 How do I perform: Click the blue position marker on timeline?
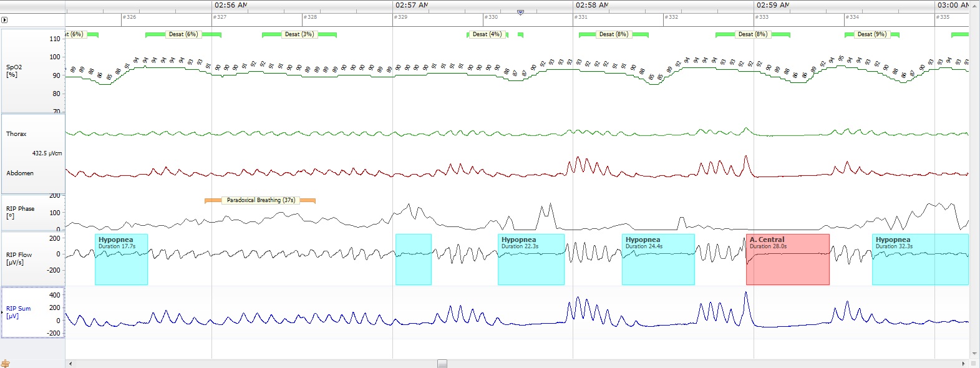coord(520,12)
